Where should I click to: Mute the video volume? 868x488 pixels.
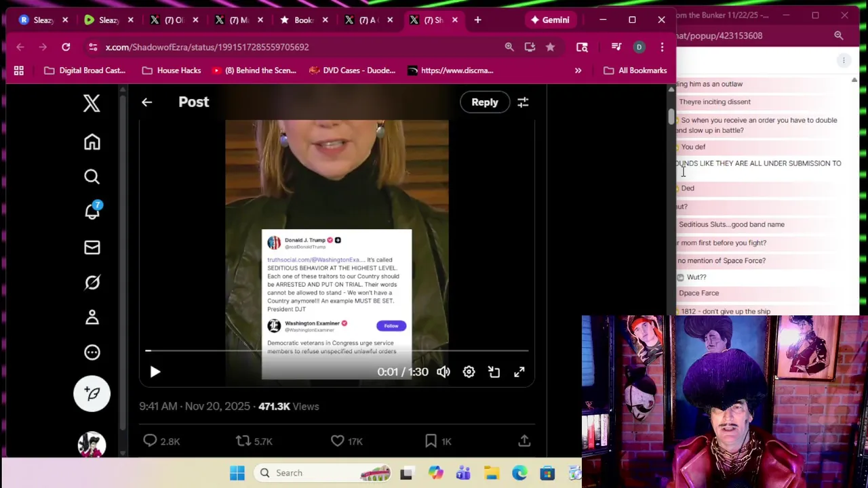(443, 371)
